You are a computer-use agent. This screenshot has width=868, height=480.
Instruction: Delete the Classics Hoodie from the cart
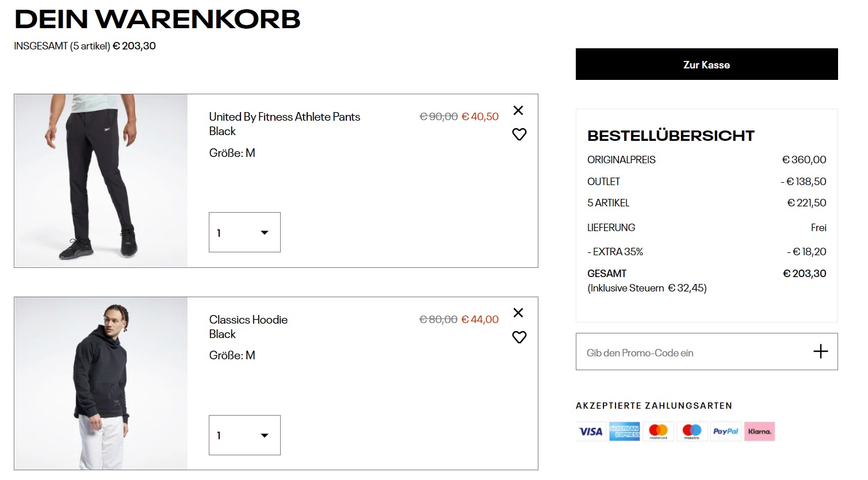click(x=518, y=313)
